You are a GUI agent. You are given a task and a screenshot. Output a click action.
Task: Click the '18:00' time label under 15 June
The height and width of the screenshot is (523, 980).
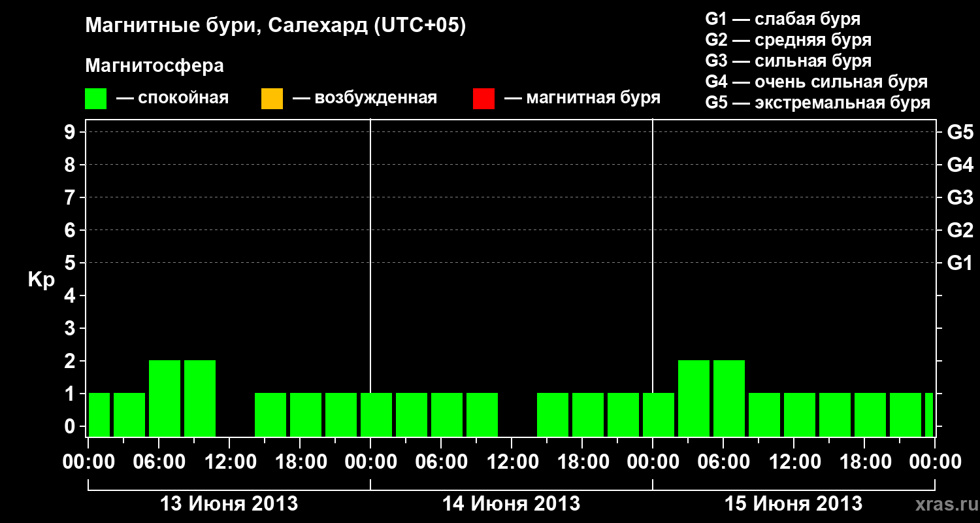pyautogui.click(x=864, y=462)
